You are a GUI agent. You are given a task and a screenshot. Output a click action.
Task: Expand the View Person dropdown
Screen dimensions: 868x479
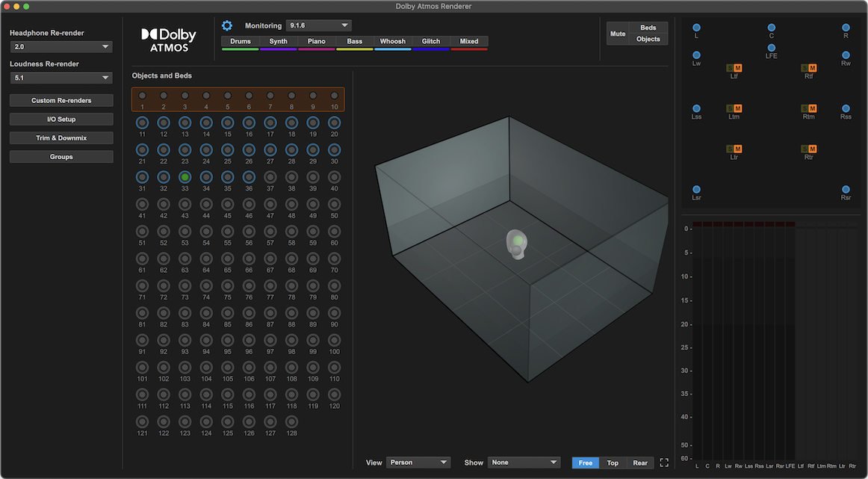[x=418, y=463]
